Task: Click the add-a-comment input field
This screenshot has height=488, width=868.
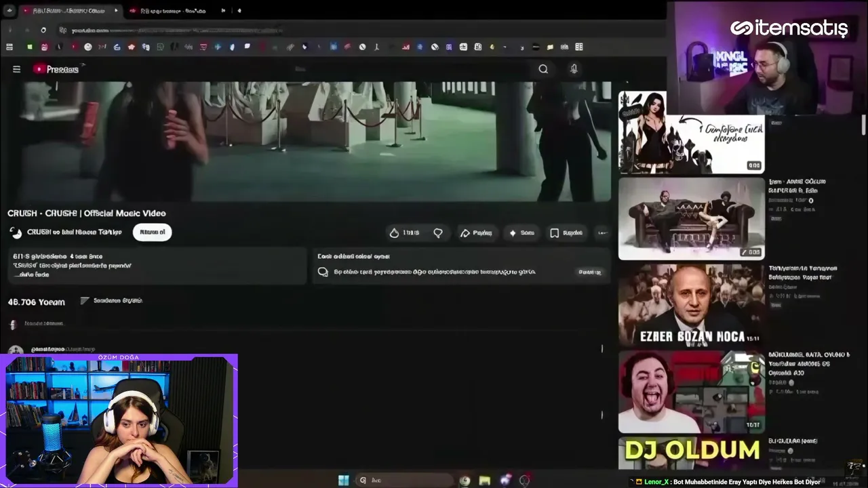Action: pyautogui.click(x=312, y=324)
